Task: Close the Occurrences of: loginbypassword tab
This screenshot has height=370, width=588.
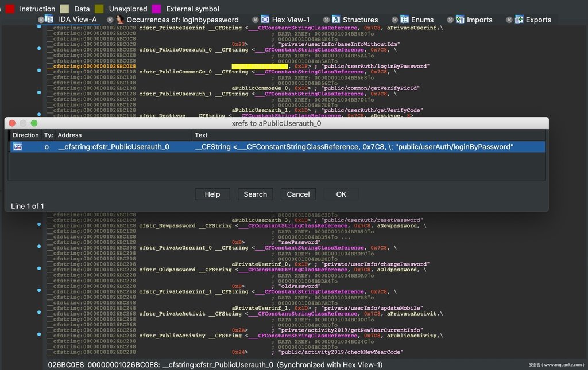Action: pos(110,20)
